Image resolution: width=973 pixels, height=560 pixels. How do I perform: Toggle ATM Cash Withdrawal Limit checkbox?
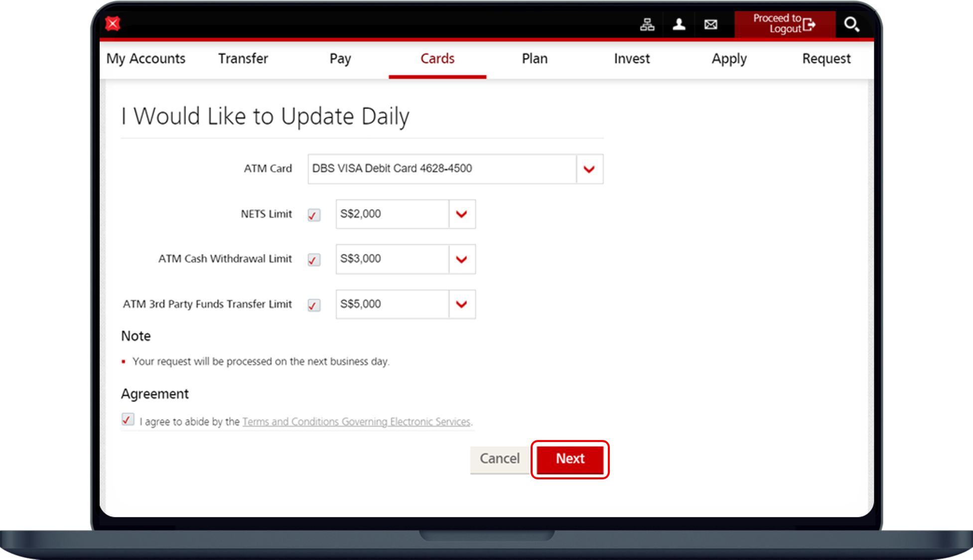[x=314, y=260]
